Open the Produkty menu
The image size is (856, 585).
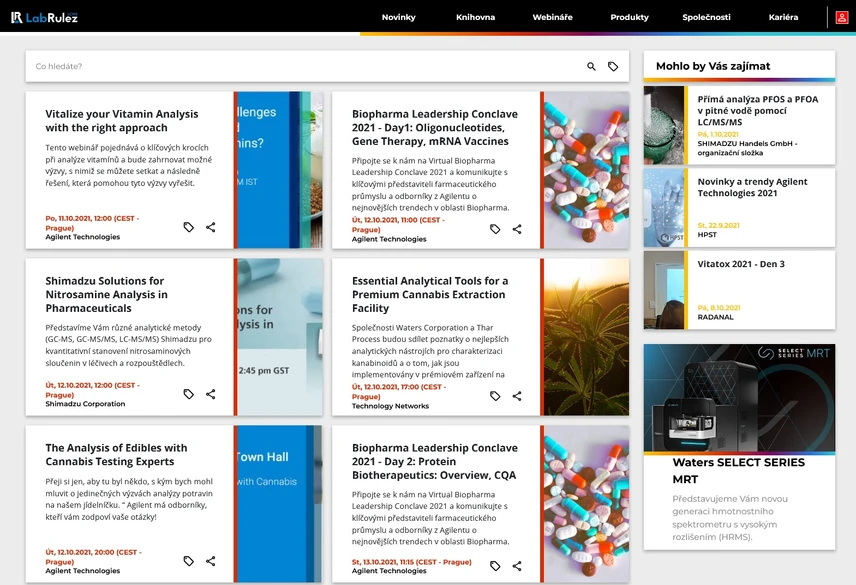coord(629,17)
